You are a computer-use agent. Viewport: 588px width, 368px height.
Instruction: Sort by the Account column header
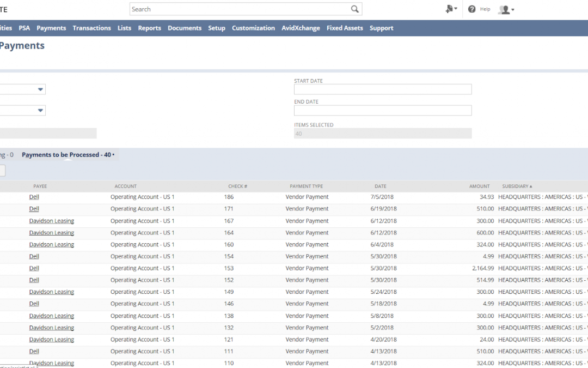point(126,186)
